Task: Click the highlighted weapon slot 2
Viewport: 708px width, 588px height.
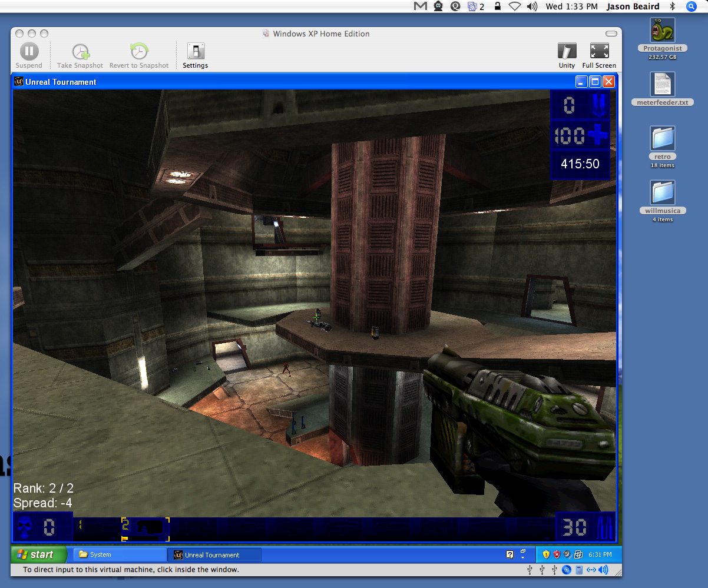Action: coord(145,529)
